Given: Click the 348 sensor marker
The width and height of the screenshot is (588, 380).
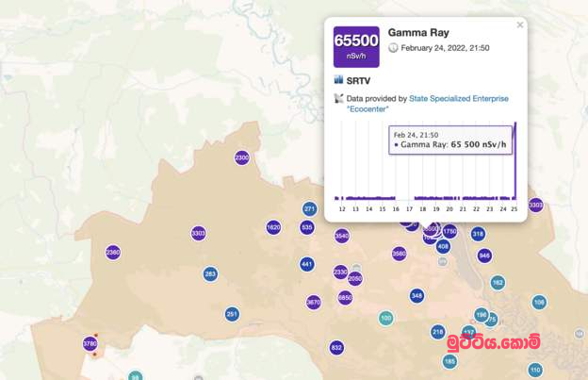Looking at the screenshot, I should click(x=416, y=295).
